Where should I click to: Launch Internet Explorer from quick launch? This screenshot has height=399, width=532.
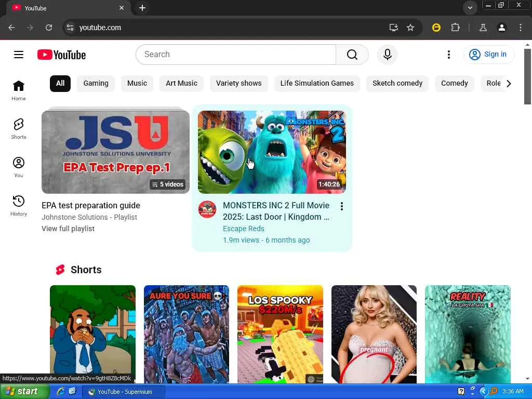point(61,391)
